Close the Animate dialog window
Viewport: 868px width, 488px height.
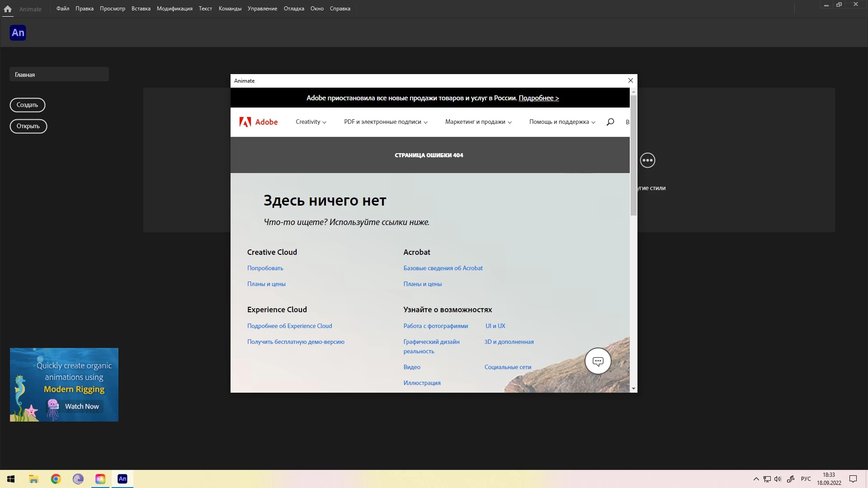pyautogui.click(x=631, y=80)
